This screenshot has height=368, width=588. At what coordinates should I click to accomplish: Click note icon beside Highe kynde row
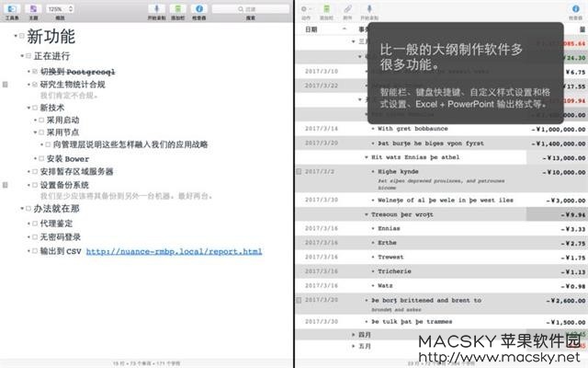(x=299, y=172)
